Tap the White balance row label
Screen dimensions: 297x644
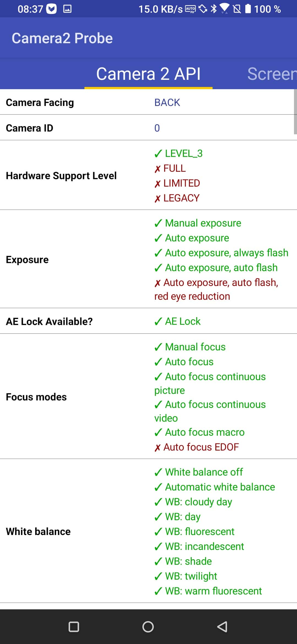pos(38,531)
